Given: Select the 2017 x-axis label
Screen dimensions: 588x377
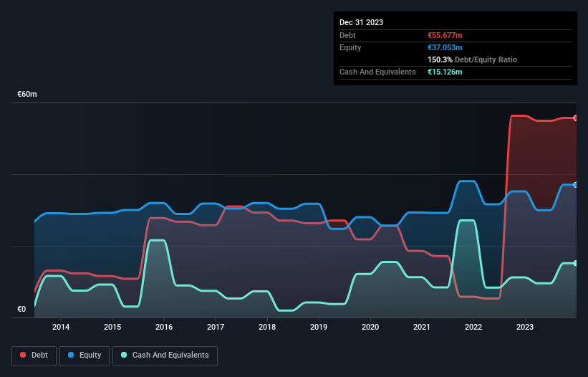Looking at the screenshot, I should tap(216, 327).
